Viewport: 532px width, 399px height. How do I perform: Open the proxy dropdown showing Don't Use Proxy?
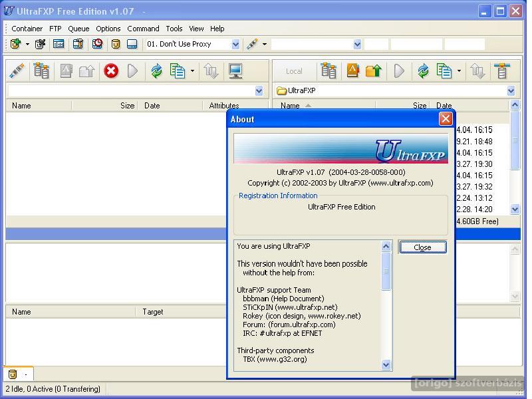235,44
